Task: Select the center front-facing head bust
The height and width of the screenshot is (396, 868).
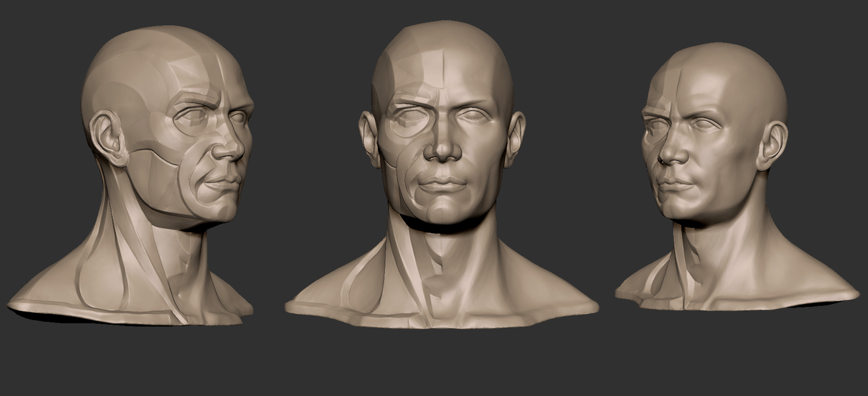Action: 441,174
